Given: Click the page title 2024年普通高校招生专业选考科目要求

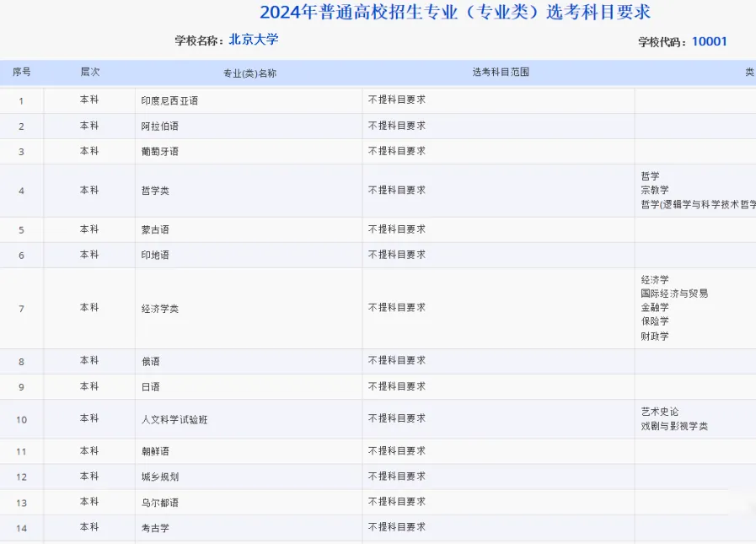Looking at the screenshot, I should click(x=455, y=12).
